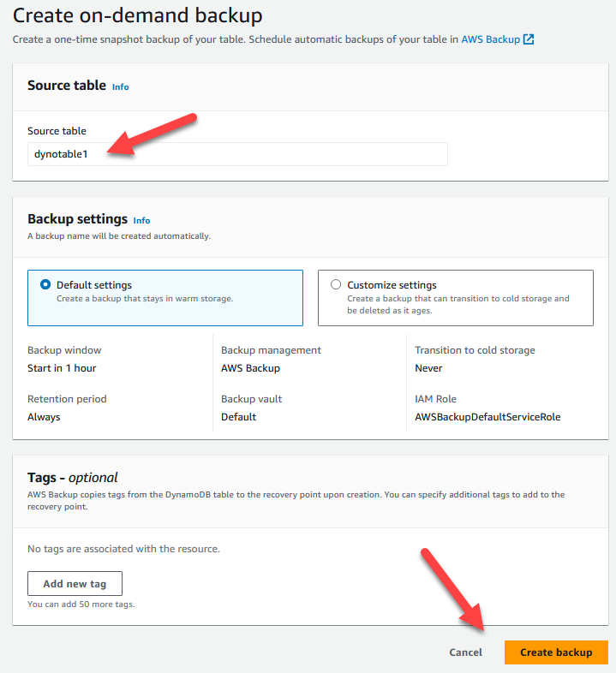Click the Backup vault 'Default' value
Screen dimensions: 616x673
(x=238, y=417)
